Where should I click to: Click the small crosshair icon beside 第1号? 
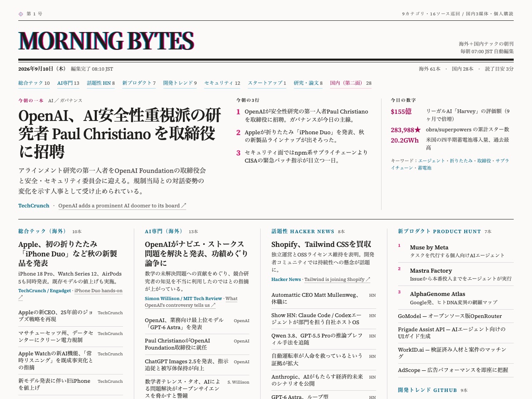[21, 14]
